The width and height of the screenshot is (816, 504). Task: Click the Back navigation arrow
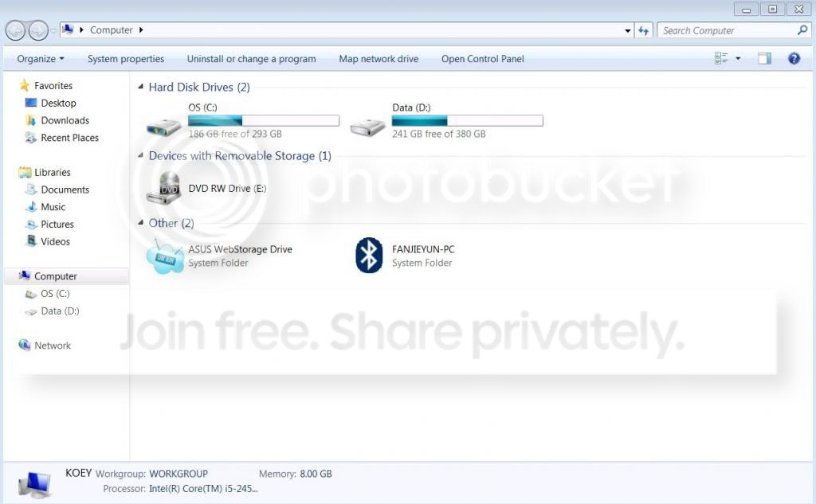(16, 31)
